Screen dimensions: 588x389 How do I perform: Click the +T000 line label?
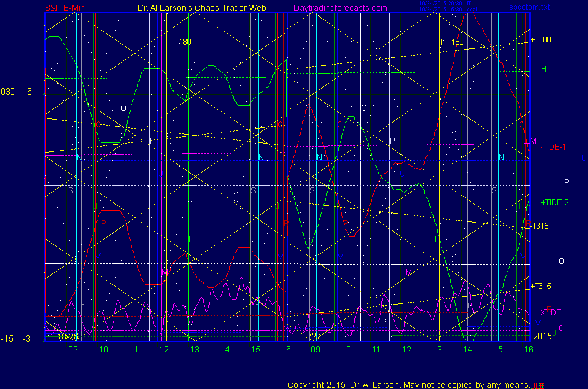[x=540, y=39]
